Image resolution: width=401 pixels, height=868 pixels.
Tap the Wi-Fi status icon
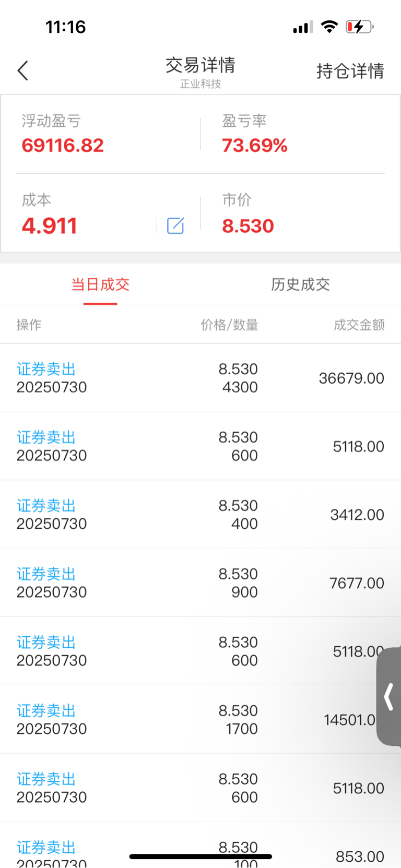[329, 27]
